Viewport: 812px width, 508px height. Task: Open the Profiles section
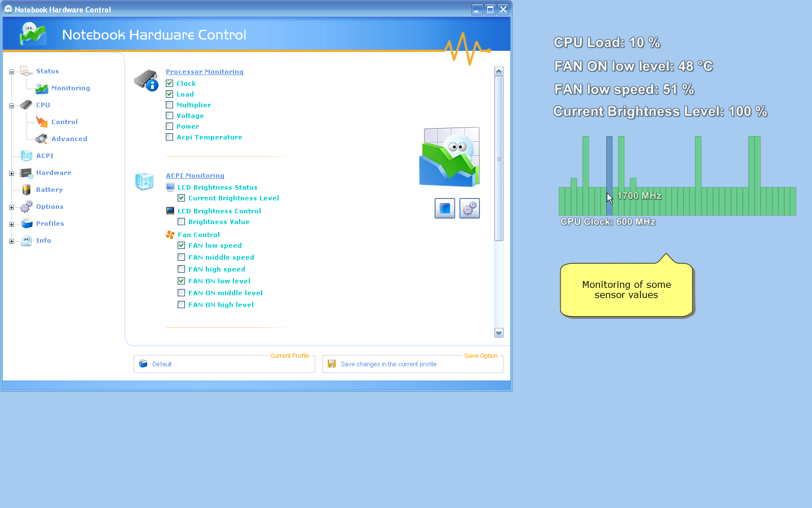point(50,224)
